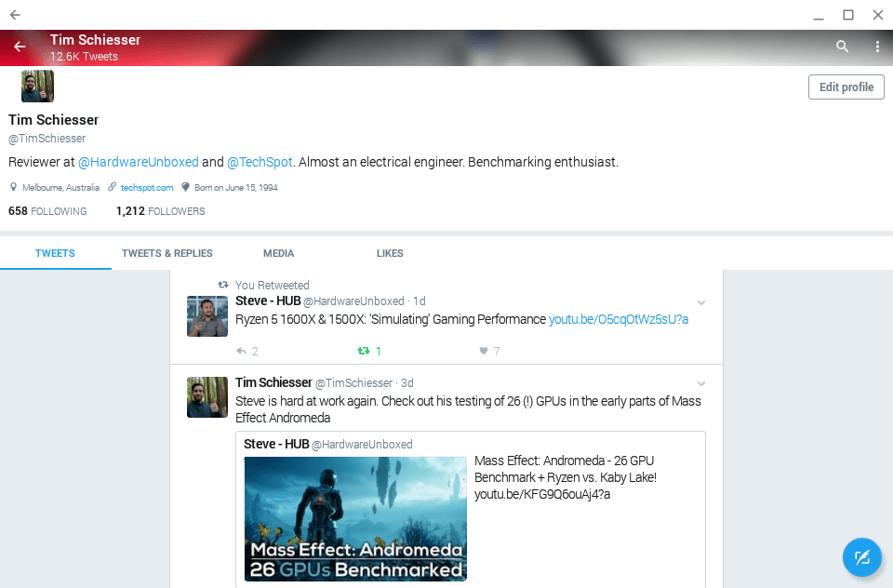View the 1,212 Followers list
The image size is (893, 588).
161,211
